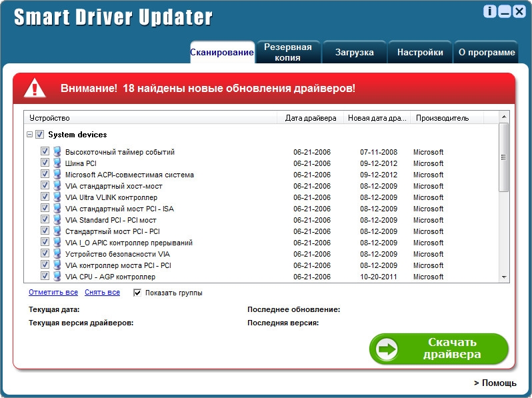Uncheck Устройство безопасности VIA checkbox
The width and height of the screenshot is (532, 398).
pyautogui.click(x=45, y=253)
